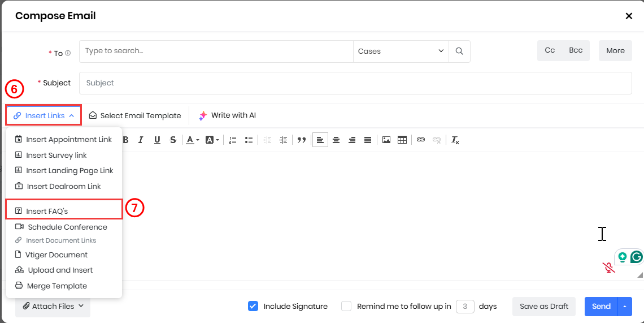644x323 pixels.
Task: Toggle italic formatting in editor toolbar
Action: coord(141,140)
